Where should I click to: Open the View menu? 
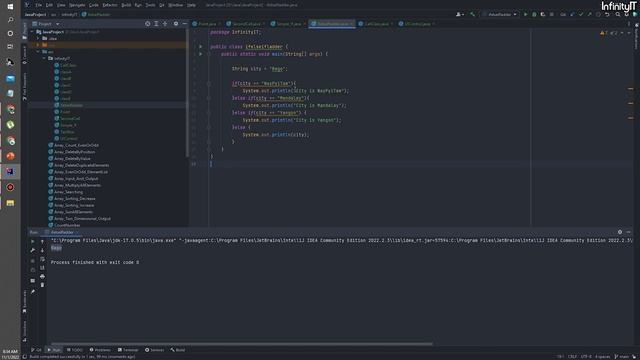click(61, 5)
